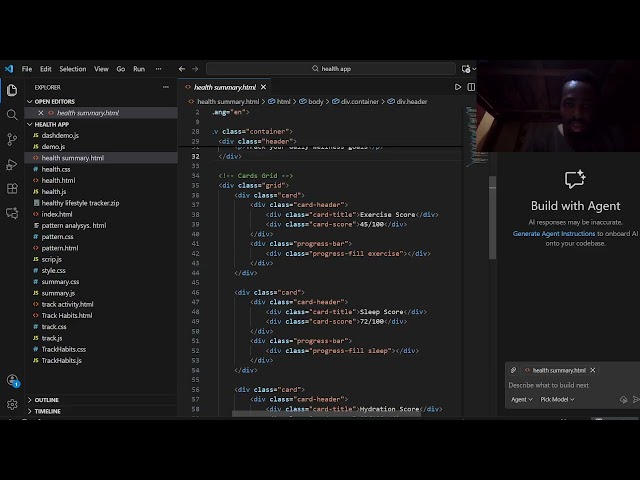Screen dimensions: 640x480
Task: Split the editor with the layout icon
Action: coord(471,87)
